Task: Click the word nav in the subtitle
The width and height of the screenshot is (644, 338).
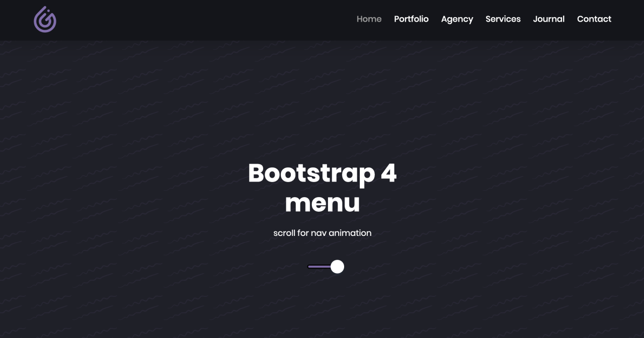Action: (318, 233)
